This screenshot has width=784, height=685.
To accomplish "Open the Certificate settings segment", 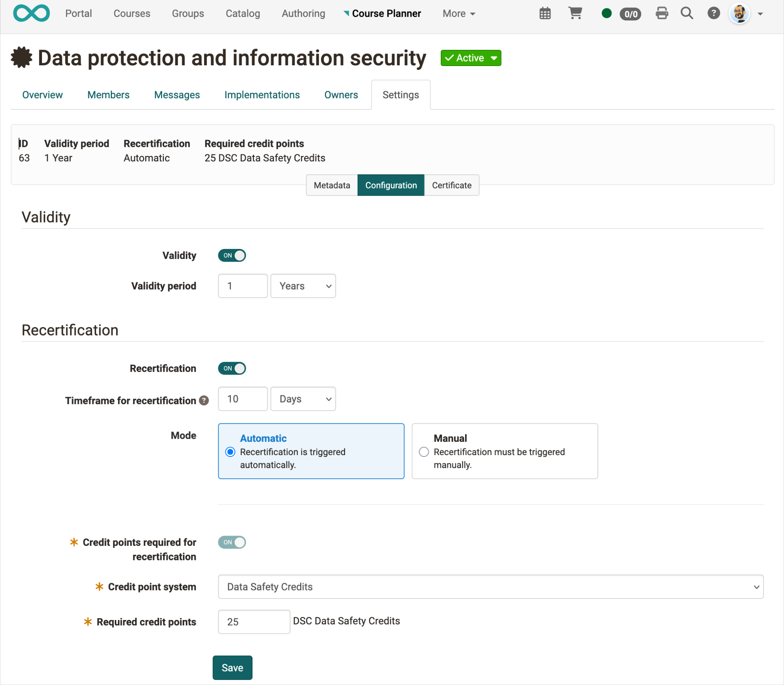I will [451, 185].
